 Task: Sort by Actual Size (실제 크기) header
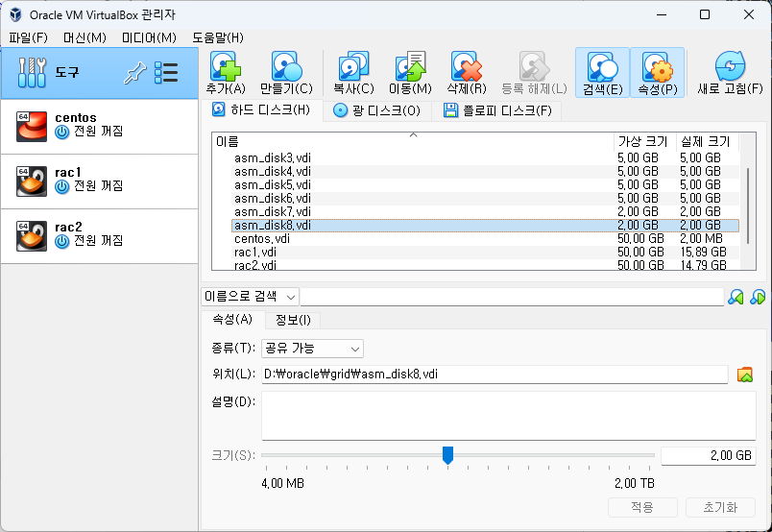[708, 142]
